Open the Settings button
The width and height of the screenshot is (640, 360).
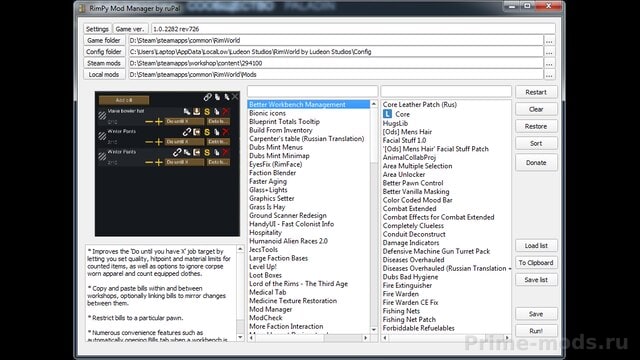pyautogui.click(x=97, y=29)
